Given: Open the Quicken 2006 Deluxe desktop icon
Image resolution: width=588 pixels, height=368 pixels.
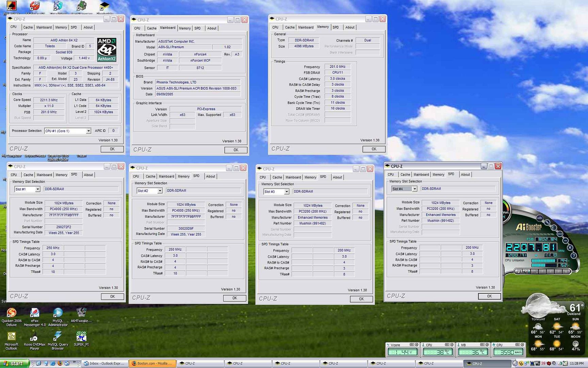Looking at the screenshot, I should tap(11, 317).
